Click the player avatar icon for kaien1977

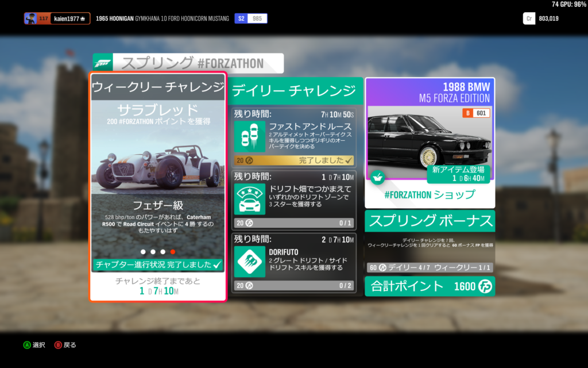30,18
